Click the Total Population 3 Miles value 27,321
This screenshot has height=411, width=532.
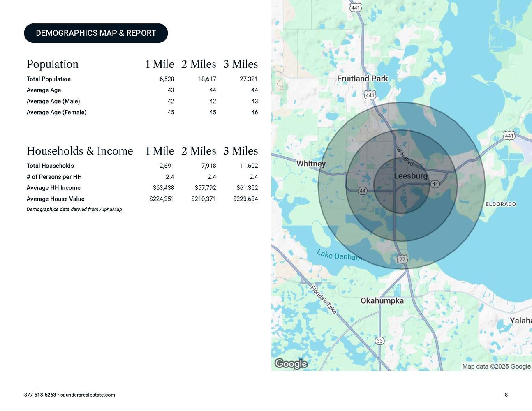point(248,79)
